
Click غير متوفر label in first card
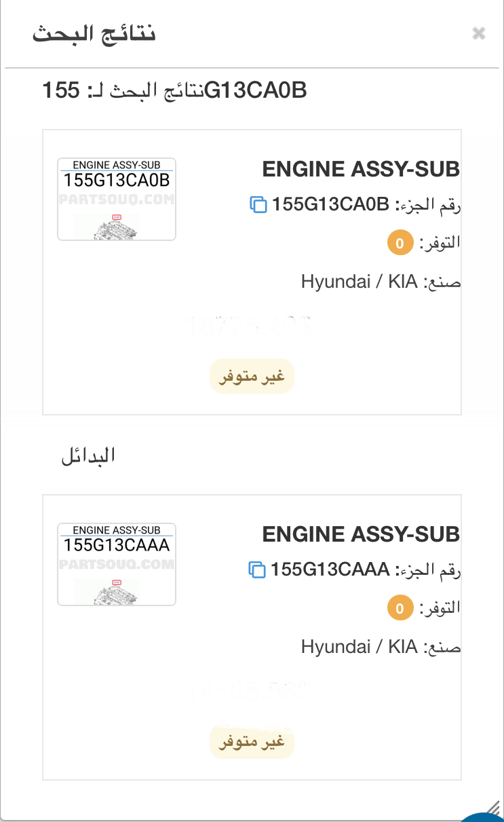(x=252, y=377)
